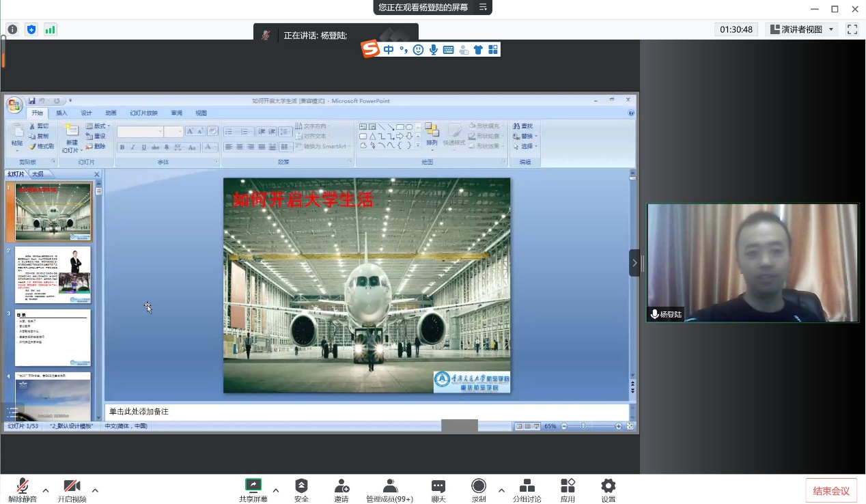
Task: Open Manage Participants (管理成员)
Action: (389, 486)
